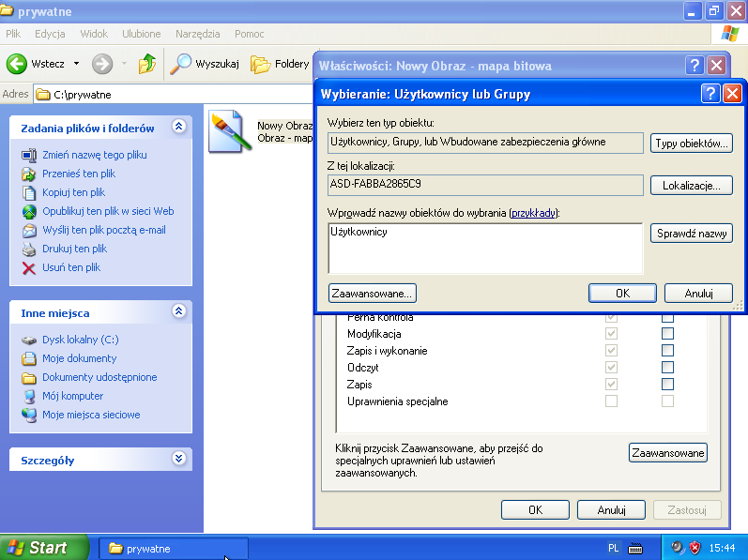Check the deny box for Modyfikacja
The height and width of the screenshot is (560, 748).
coord(667,334)
